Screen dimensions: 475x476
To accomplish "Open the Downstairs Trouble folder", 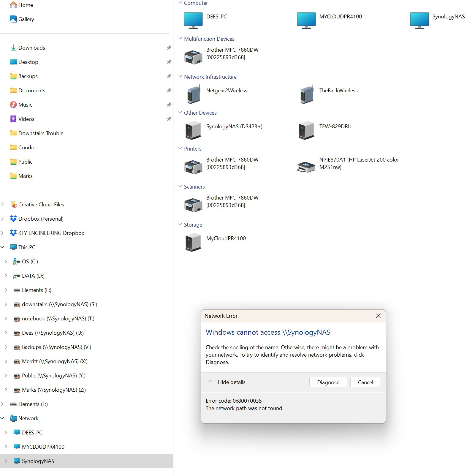I will click(x=37, y=133).
